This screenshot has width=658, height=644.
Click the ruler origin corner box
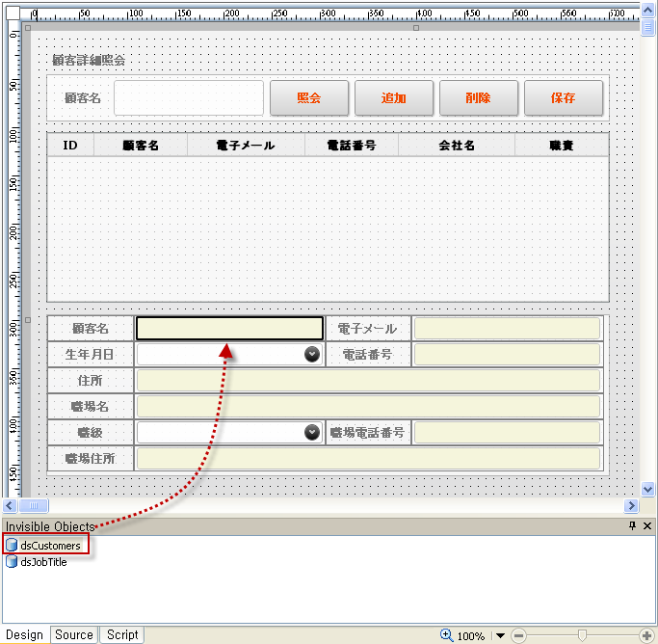(13, 13)
